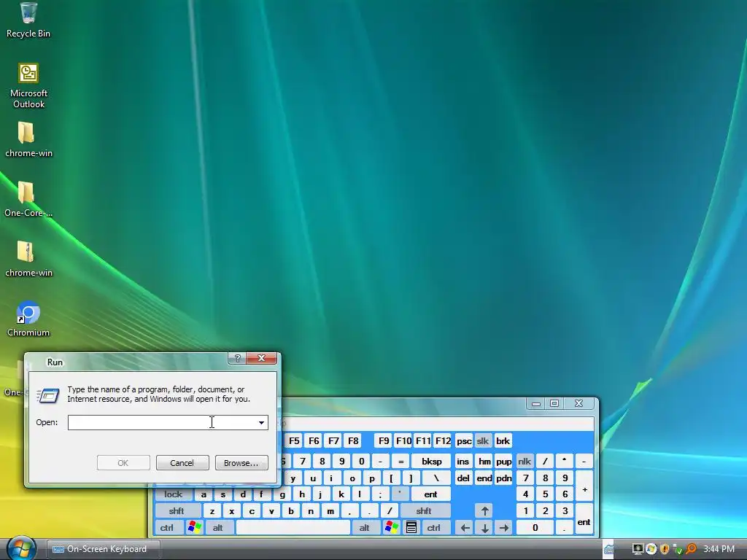
Task: Click the F12 key on On-Screen Keyboard
Action: pos(443,441)
